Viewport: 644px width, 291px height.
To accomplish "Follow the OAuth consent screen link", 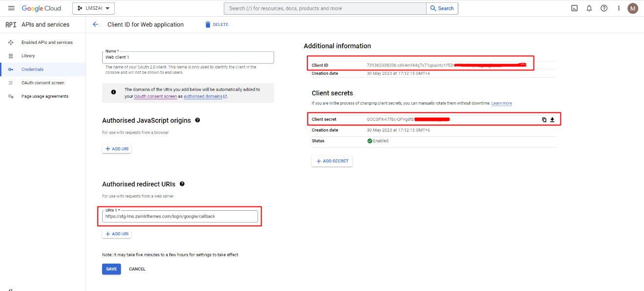I will [x=155, y=96].
